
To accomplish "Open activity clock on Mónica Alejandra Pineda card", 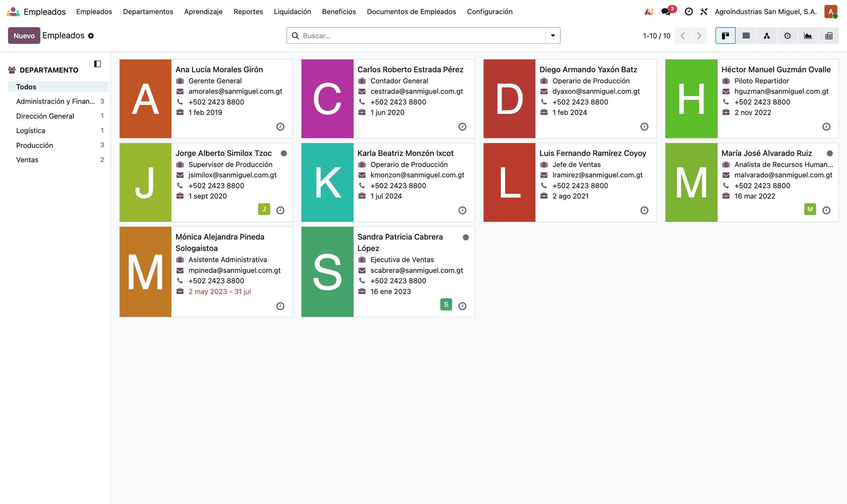I will pyautogui.click(x=280, y=306).
